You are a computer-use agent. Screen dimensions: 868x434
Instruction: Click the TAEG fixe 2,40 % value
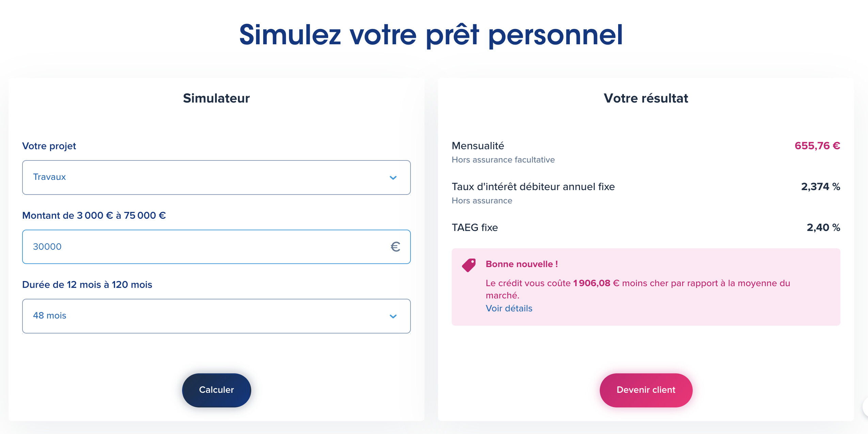pyautogui.click(x=823, y=228)
